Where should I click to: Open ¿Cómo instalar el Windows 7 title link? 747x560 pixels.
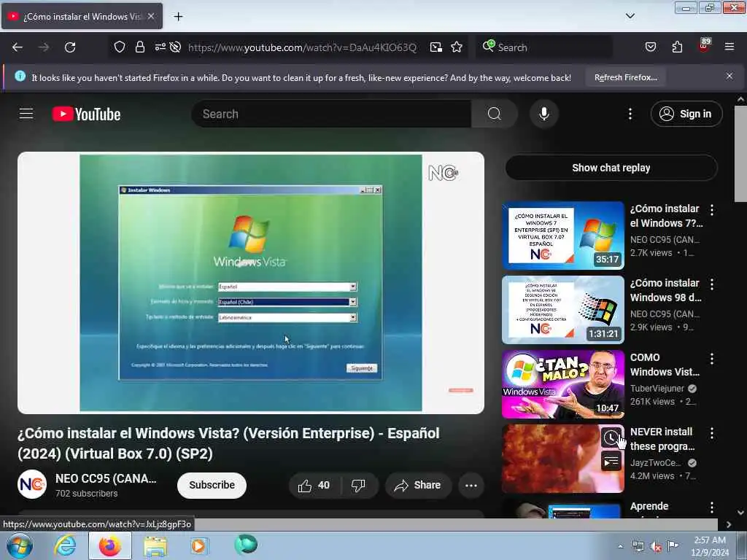(666, 216)
